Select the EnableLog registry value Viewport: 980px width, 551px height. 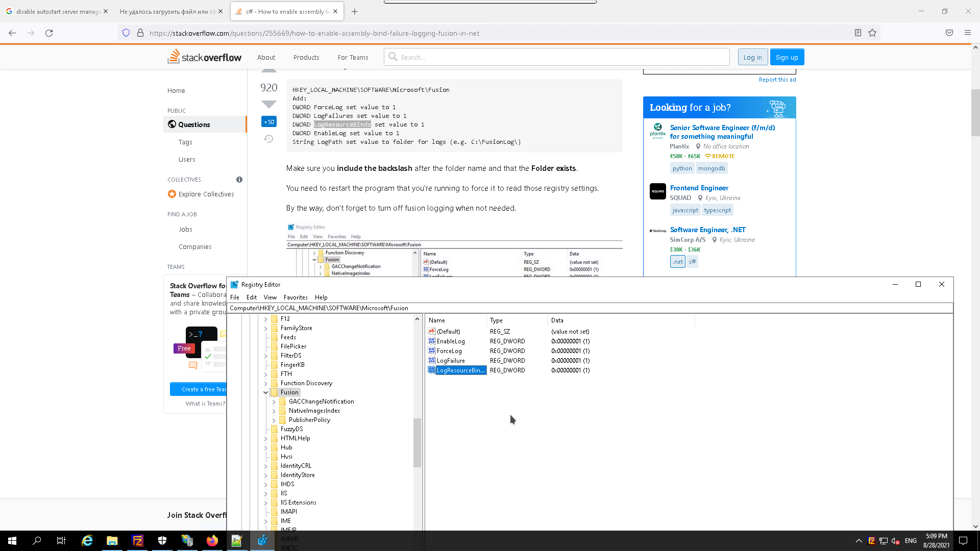coord(451,341)
